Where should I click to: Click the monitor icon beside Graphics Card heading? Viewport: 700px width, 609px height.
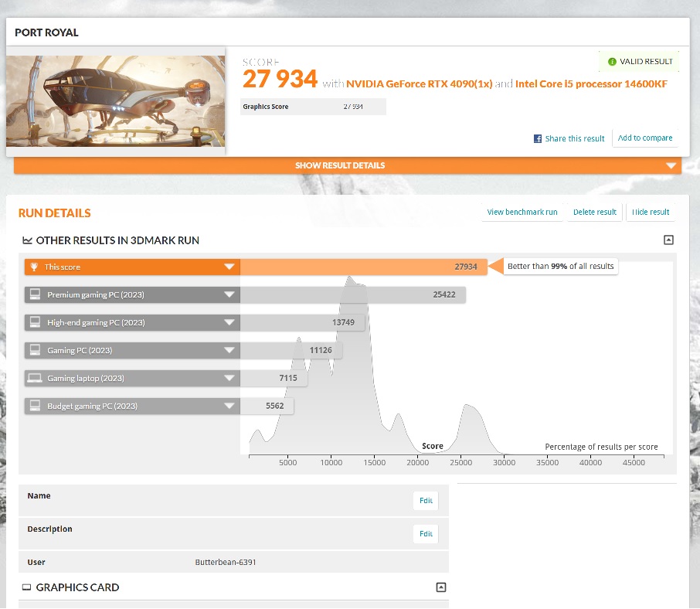pyautogui.click(x=27, y=588)
